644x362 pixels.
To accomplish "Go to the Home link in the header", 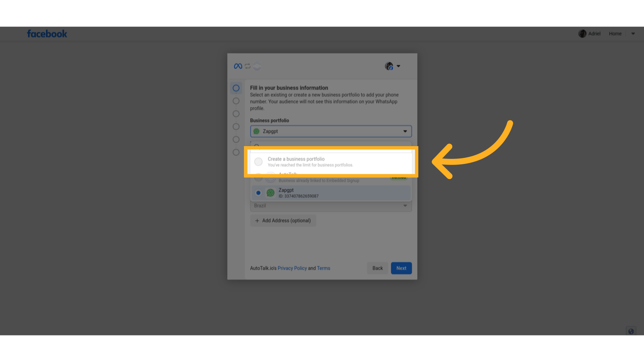I will [615, 34].
